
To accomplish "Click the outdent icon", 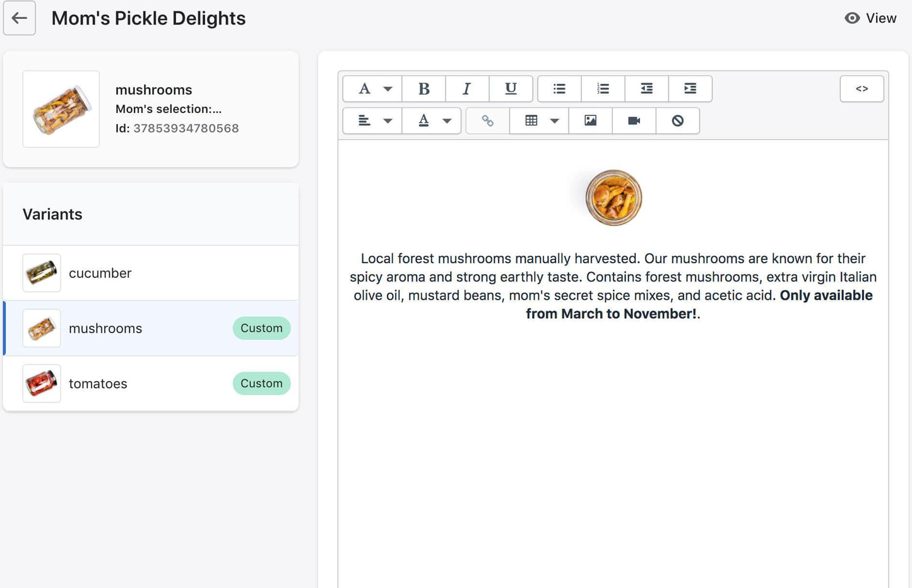I will (647, 89).
